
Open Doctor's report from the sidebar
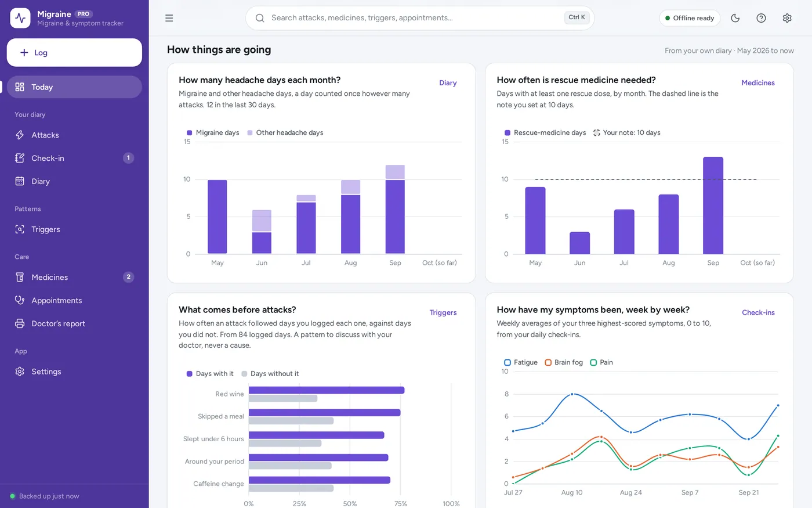(x=74, y=323)
